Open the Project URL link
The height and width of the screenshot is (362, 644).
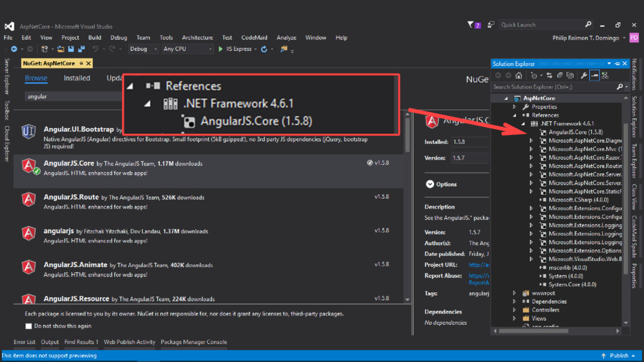coord(479,265)
